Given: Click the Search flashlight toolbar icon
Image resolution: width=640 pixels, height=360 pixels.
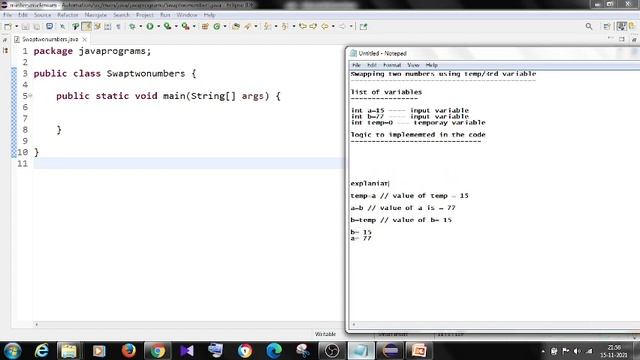Looking at the screenshot, I should pos(247,27).
